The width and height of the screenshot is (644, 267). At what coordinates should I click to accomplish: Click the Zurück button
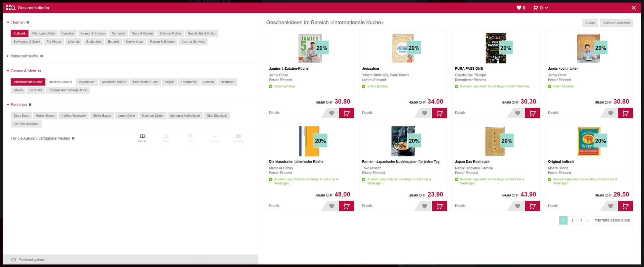(590, 23)
